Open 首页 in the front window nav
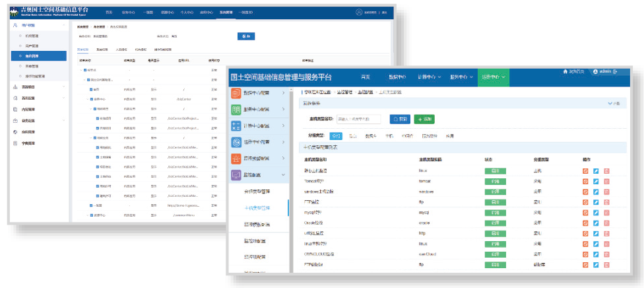 pyautogui.click(x=365, y=77)
